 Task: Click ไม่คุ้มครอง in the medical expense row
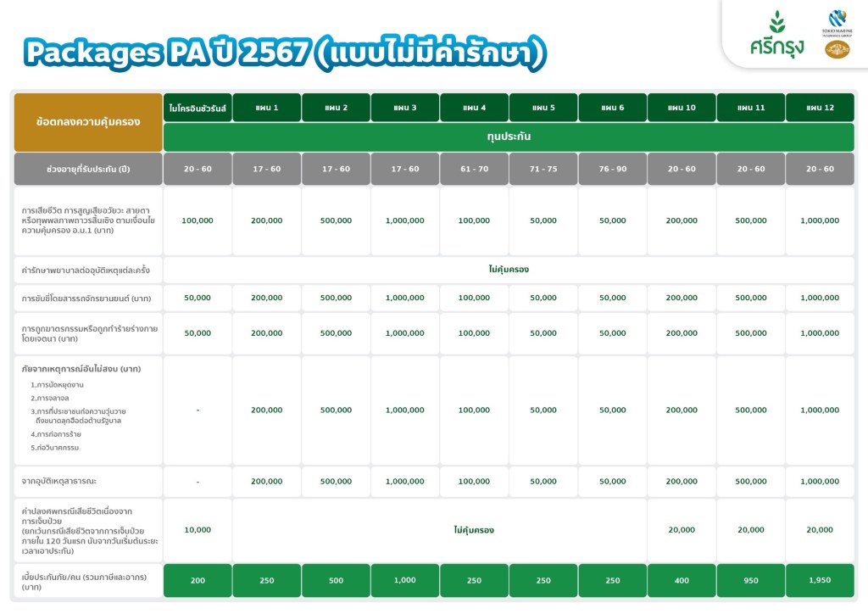pos(509,270)
